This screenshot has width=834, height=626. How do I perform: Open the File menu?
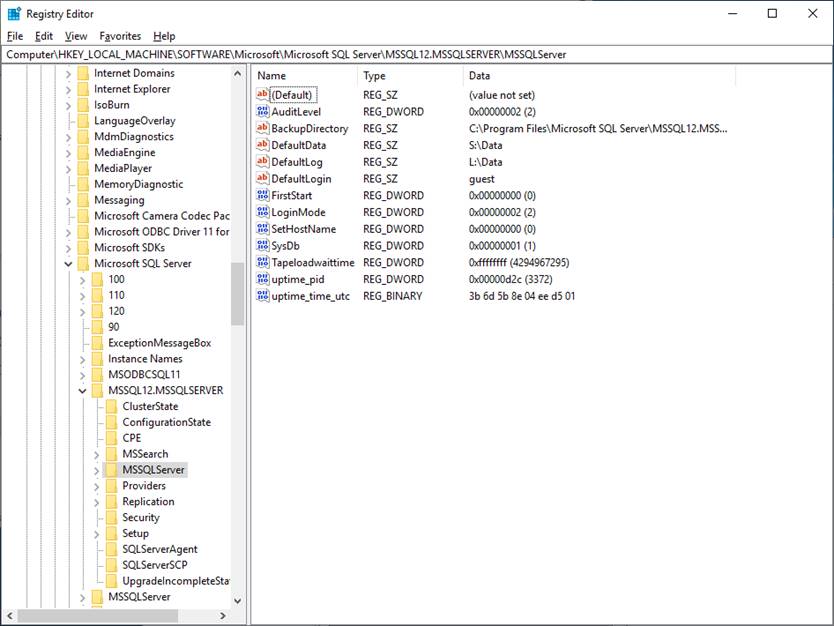(15, 36)
